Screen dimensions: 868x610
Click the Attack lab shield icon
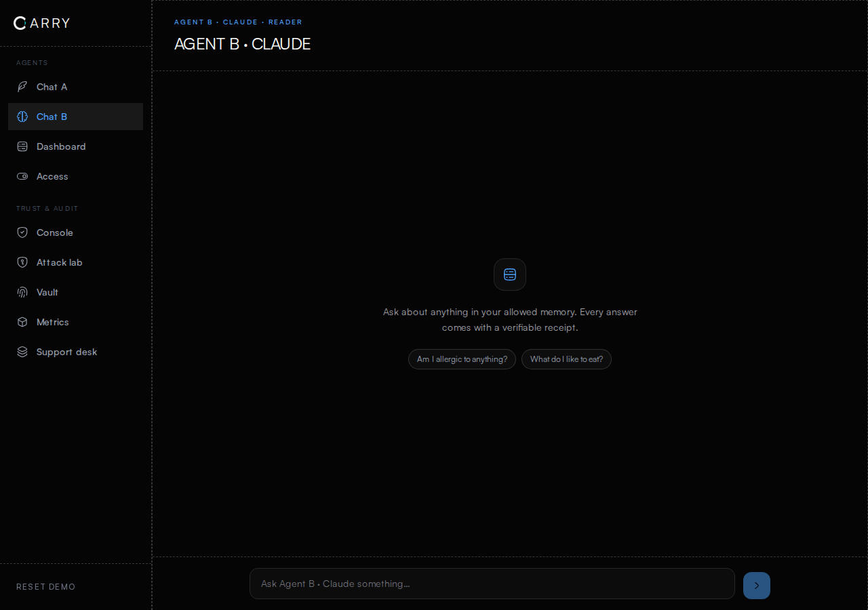coord(22,262)
